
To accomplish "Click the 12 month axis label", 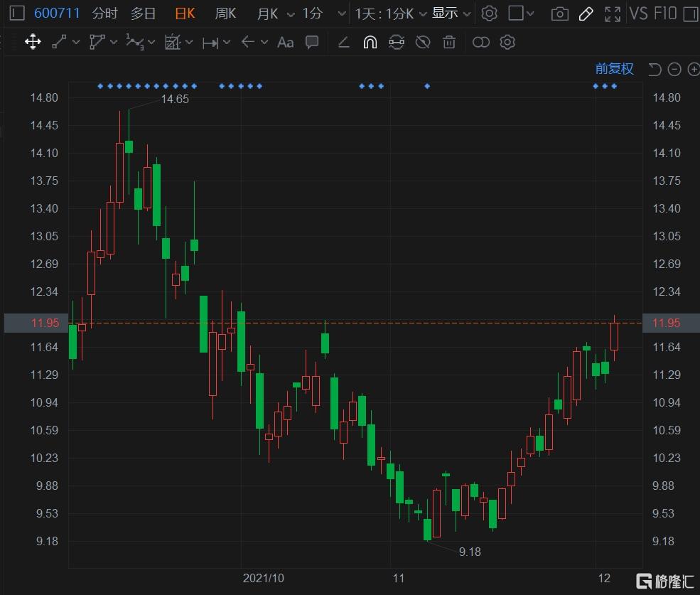I will (604, 578).
